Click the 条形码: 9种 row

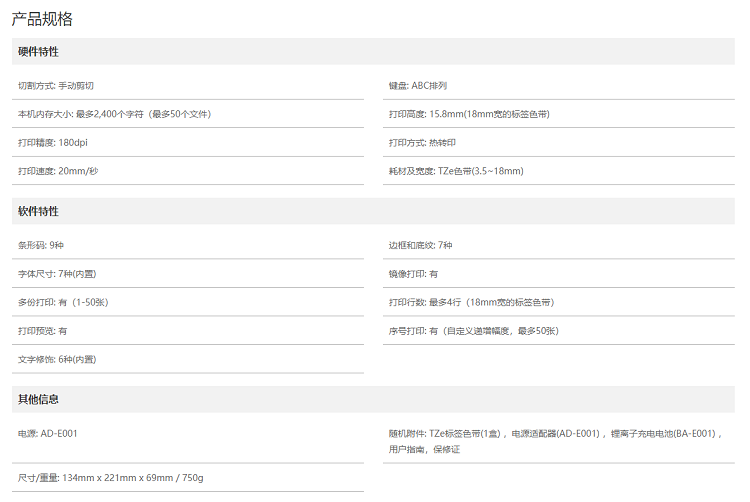[x=188, y=245]
